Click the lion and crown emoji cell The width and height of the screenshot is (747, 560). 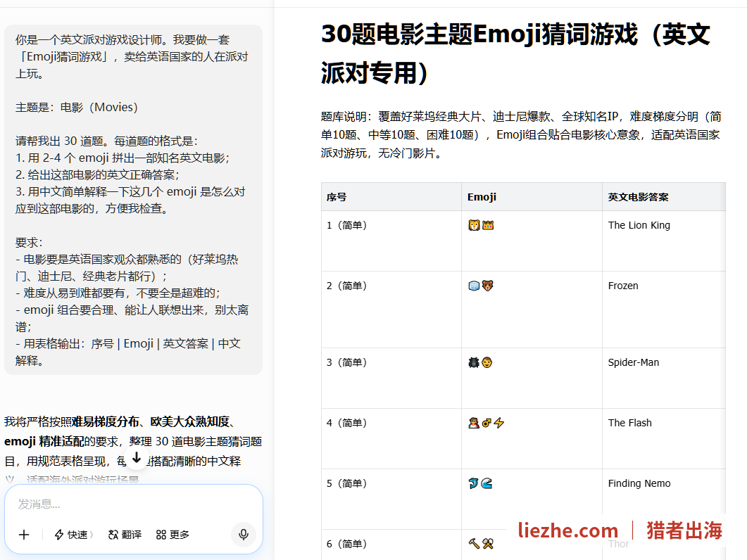532,241
